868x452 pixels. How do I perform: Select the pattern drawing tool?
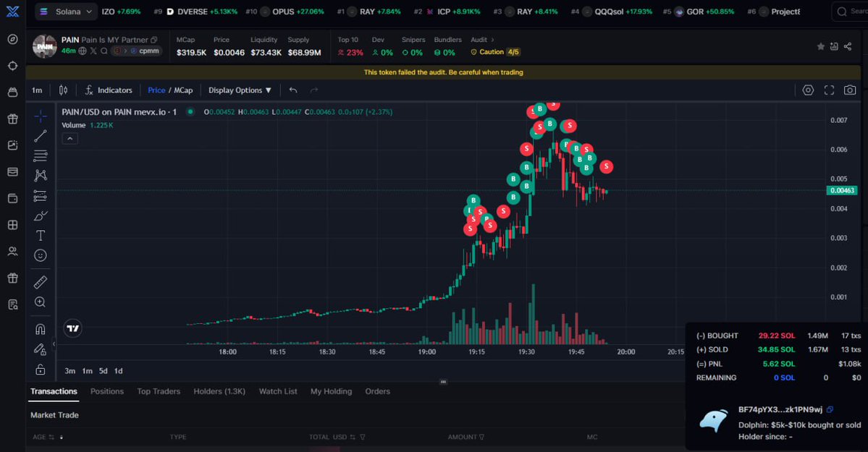point(41,176)
